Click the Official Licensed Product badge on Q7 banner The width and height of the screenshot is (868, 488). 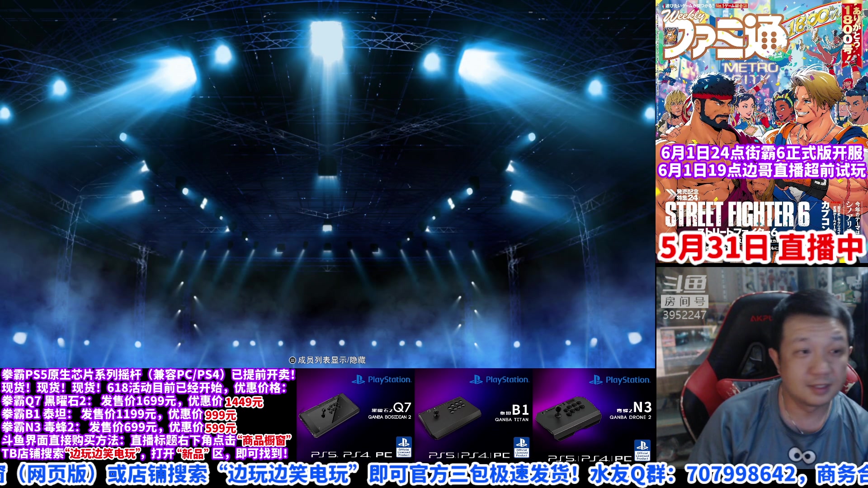[404, 446]
